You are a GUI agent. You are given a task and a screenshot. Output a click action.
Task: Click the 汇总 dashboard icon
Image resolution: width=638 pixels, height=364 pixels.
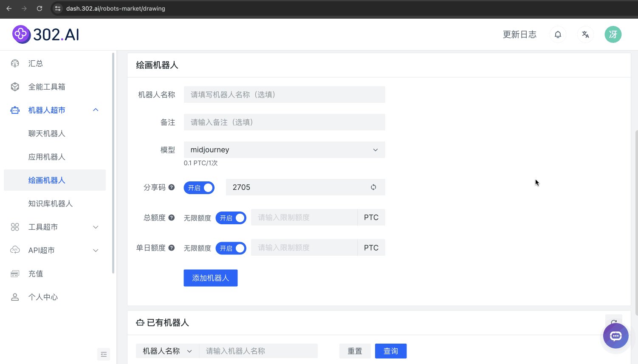[15, 63]
